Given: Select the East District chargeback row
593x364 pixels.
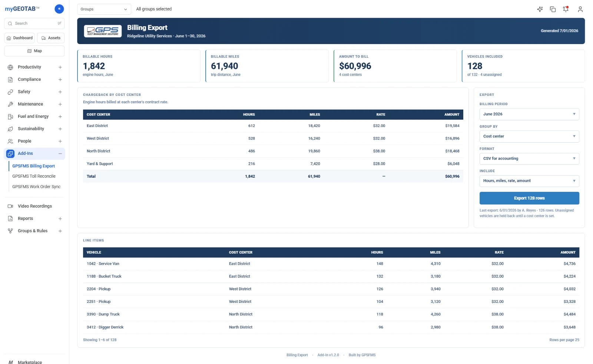Looking at the screenshot, I should point(273,126).
